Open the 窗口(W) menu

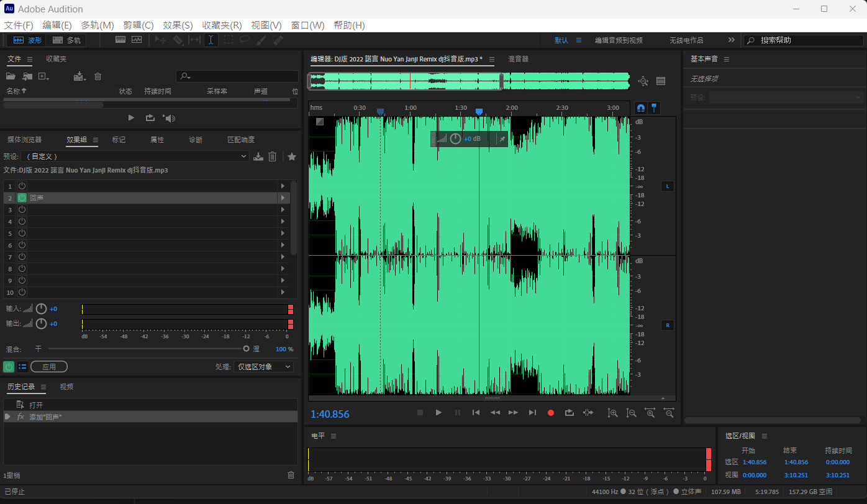point(307,25)
